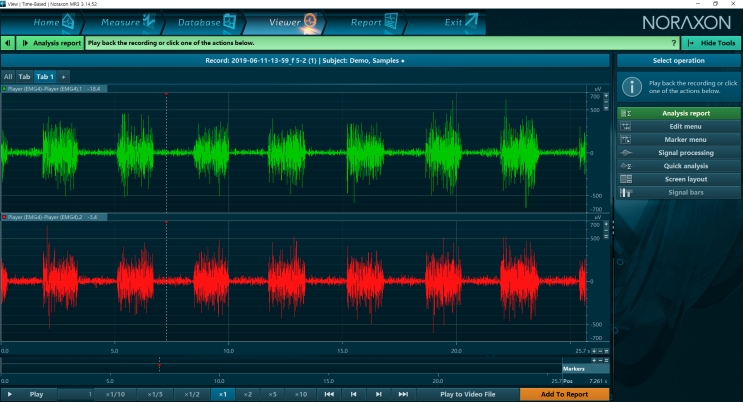Zoom in on the time axis next to 25.7 s
This screenshot has height=402, width=743.
594,351
